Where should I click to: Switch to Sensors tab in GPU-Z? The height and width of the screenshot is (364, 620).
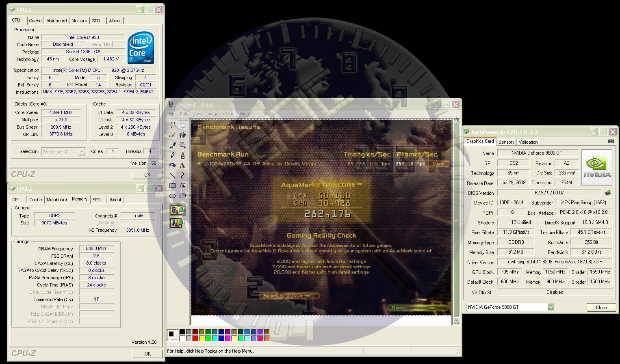click(x=506, y=142)
